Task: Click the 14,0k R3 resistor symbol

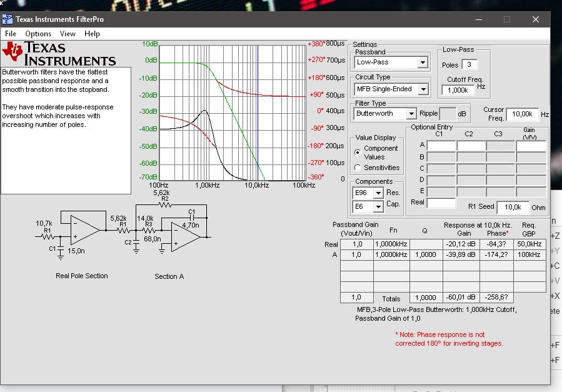Action: tap(149, 230)
